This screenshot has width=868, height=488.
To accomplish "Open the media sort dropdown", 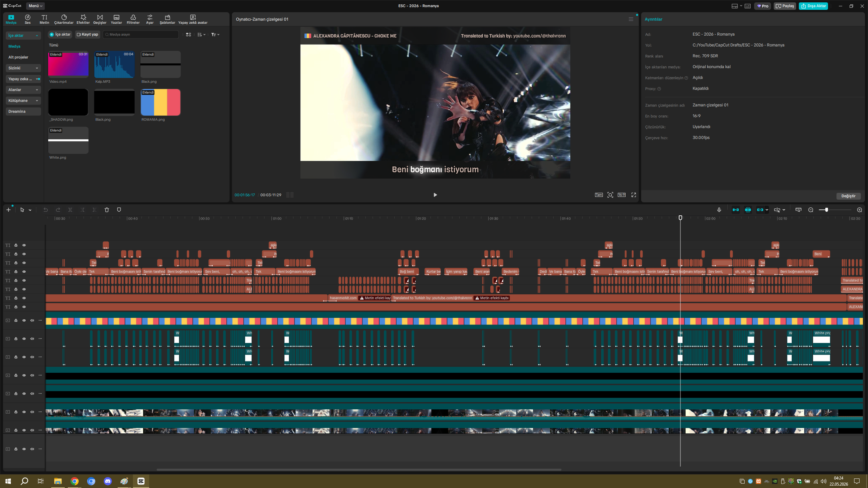I will click(201, 35).
